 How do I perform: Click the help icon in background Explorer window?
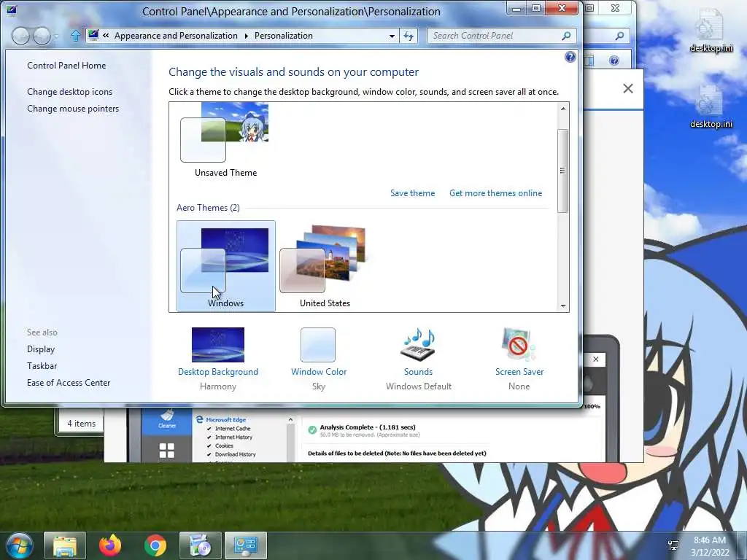pos(614,61)
